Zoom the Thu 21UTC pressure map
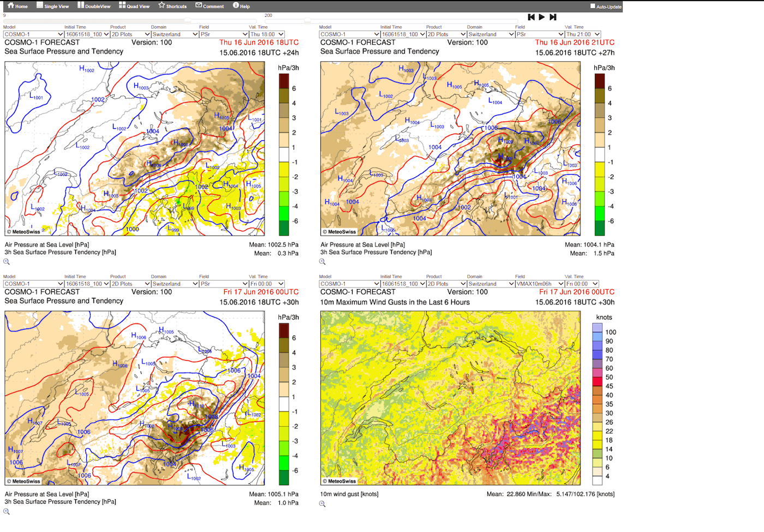 323,262
